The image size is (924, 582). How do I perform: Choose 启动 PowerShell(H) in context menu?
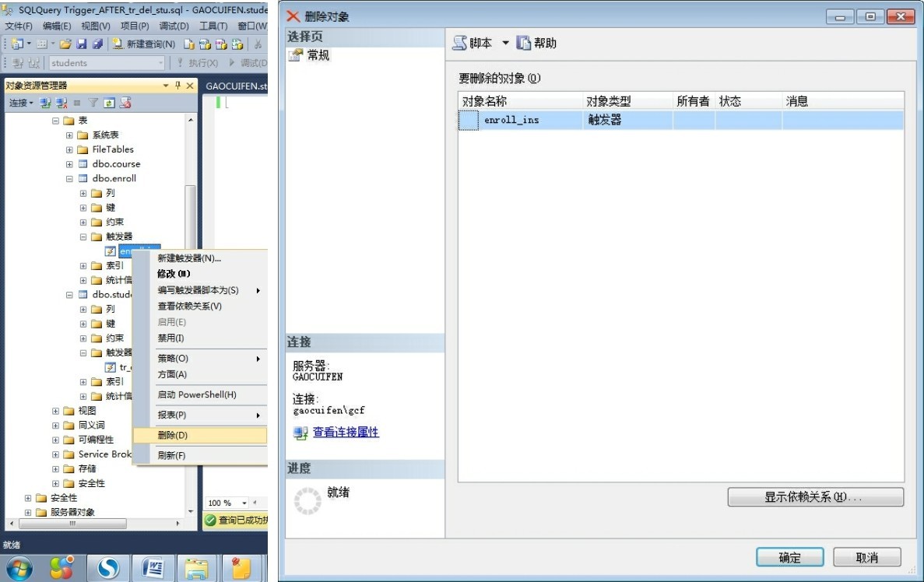[x=200, y=394]
